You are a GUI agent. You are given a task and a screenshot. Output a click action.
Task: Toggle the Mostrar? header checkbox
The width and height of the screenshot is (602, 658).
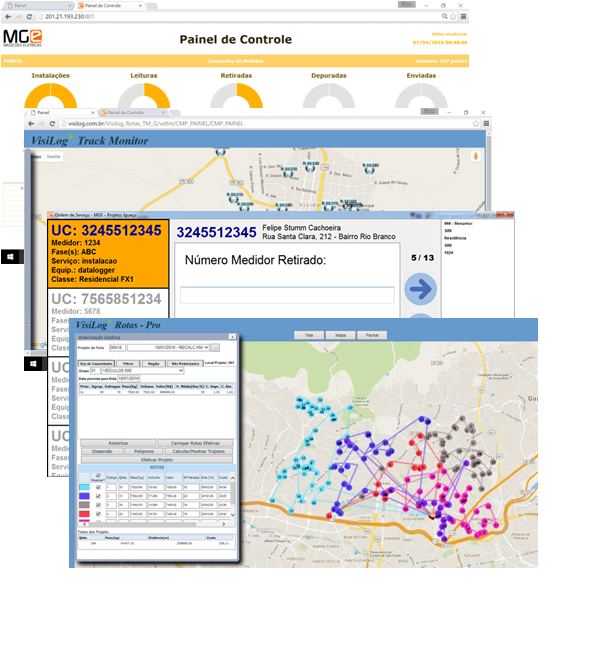(98, 475)
